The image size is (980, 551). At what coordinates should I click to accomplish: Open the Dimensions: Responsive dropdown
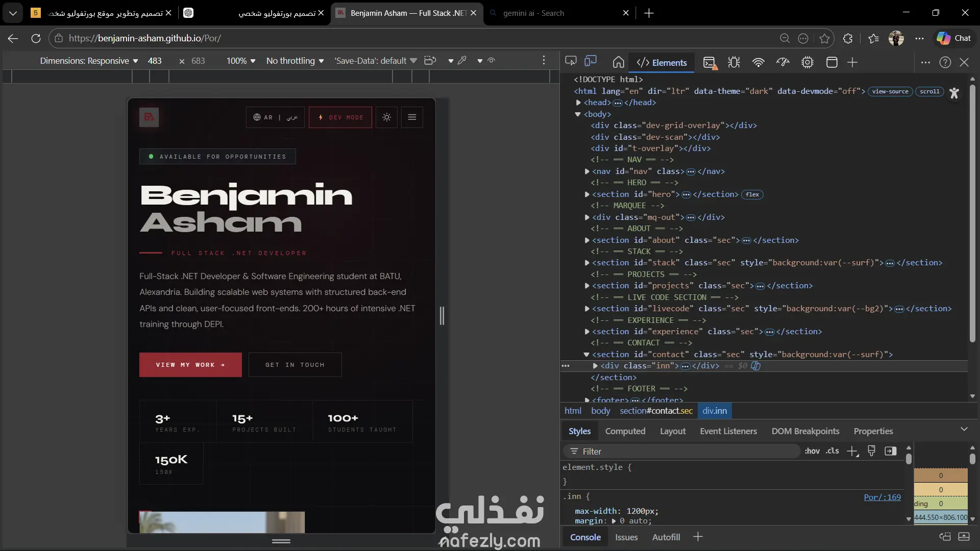point(89,61)
